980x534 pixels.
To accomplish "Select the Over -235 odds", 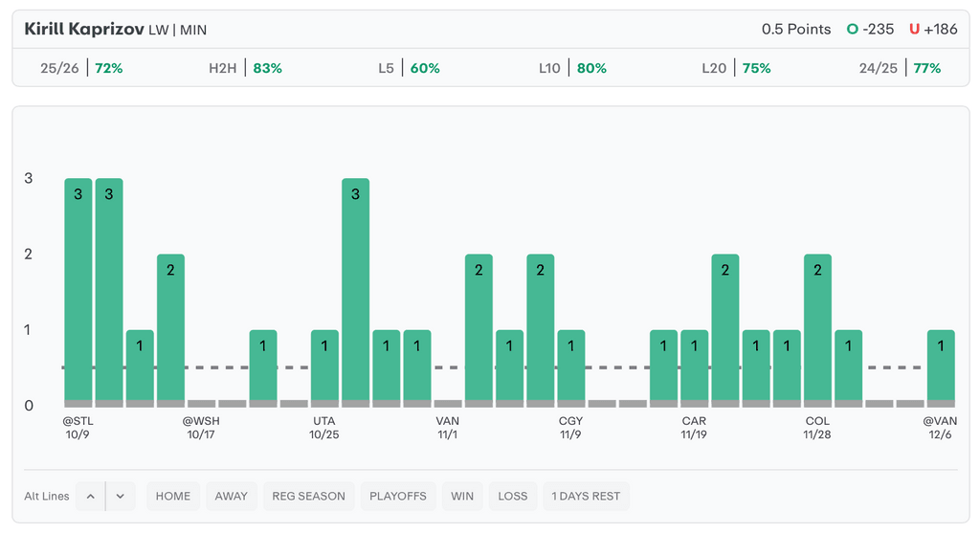I will pyautogui.click(x=870, y=29).
